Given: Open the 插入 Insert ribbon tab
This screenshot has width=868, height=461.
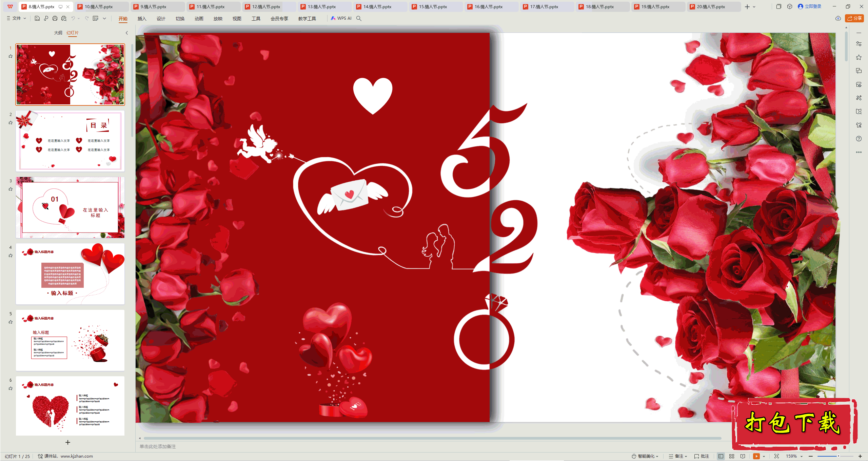Looking at the screenshot, I should click(x=142, y=19).
